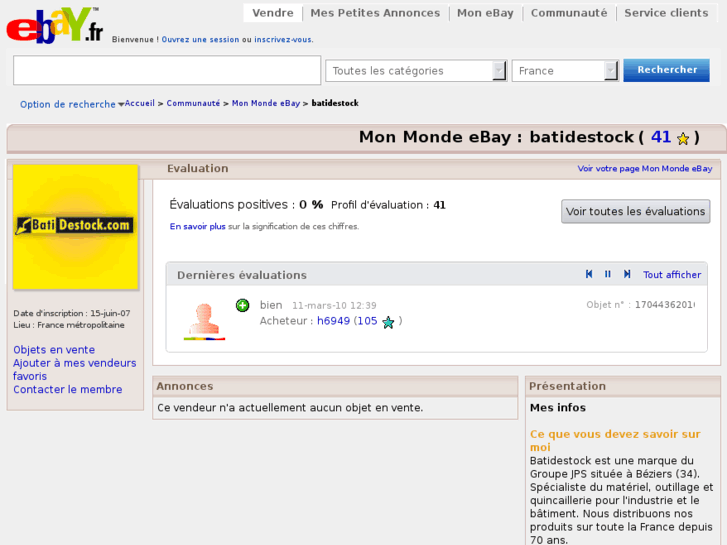The image size is (727, 545).
Task: Click the Dernières évaluations header
Action: (242, 275)
